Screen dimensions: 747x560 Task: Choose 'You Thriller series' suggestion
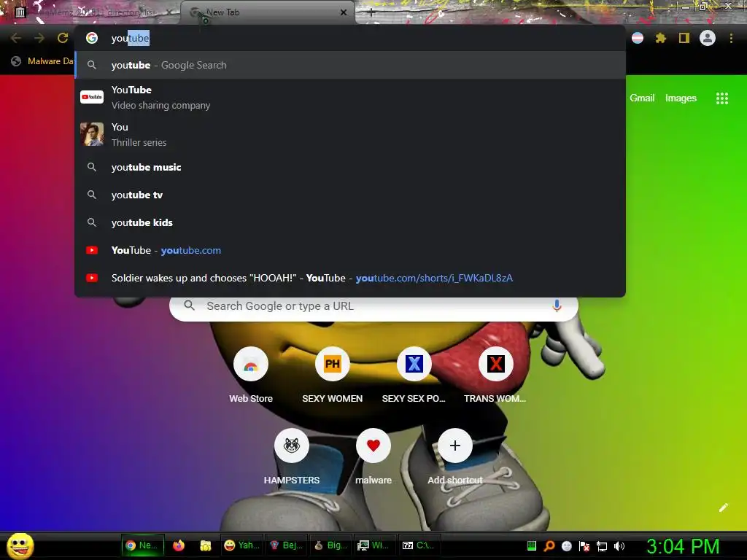[x=350, y=134]
